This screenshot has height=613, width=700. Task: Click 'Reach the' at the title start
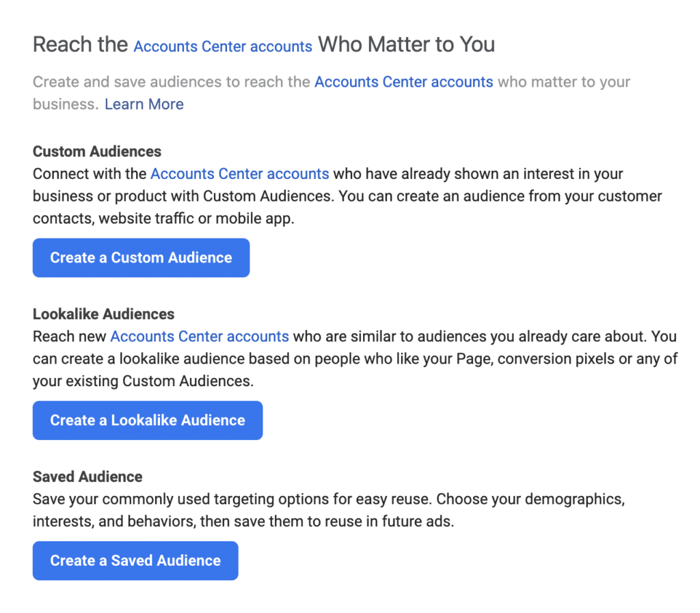80,45
